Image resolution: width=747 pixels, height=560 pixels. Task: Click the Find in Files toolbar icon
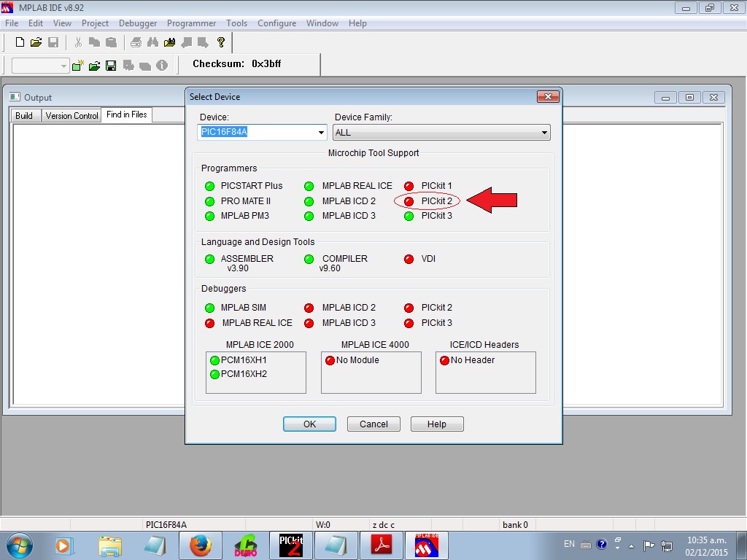coord(169,42)
